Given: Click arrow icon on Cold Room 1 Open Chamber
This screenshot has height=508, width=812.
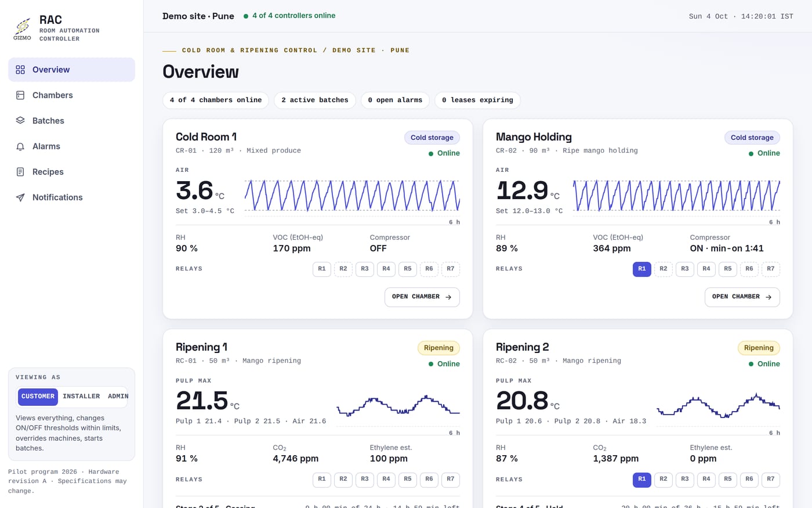Looking at the screenshot, I should [x=448, y=297].
